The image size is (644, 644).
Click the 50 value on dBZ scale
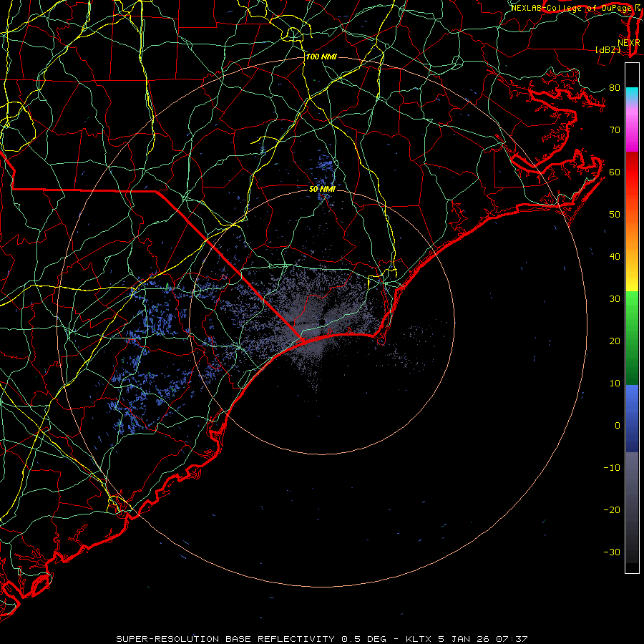click(615, 215)
